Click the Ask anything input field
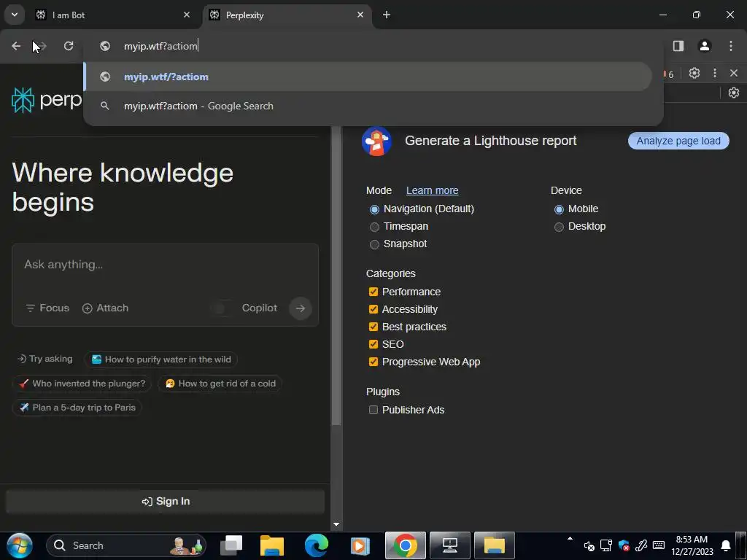The image size is (747, 560). [165, 265]
